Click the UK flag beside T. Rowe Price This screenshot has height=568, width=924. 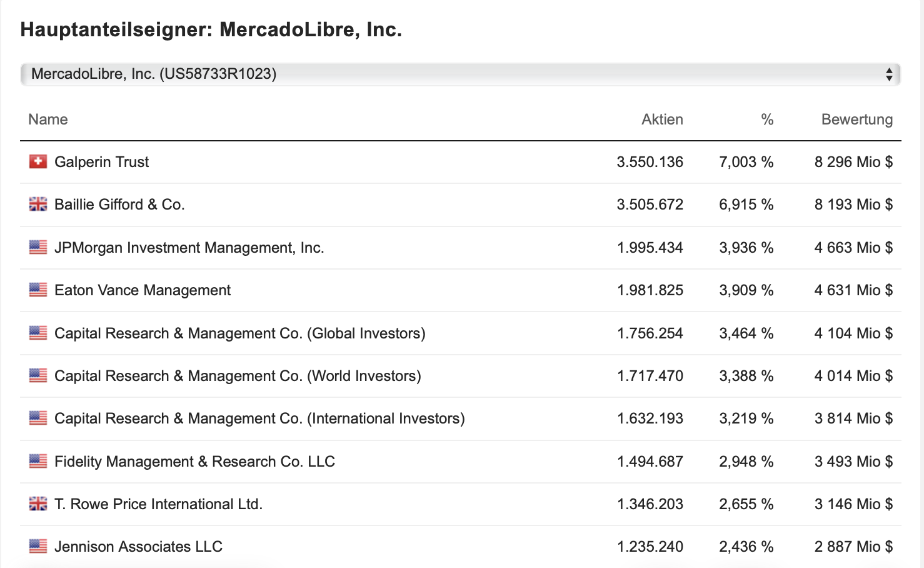(x=38, y=504)
